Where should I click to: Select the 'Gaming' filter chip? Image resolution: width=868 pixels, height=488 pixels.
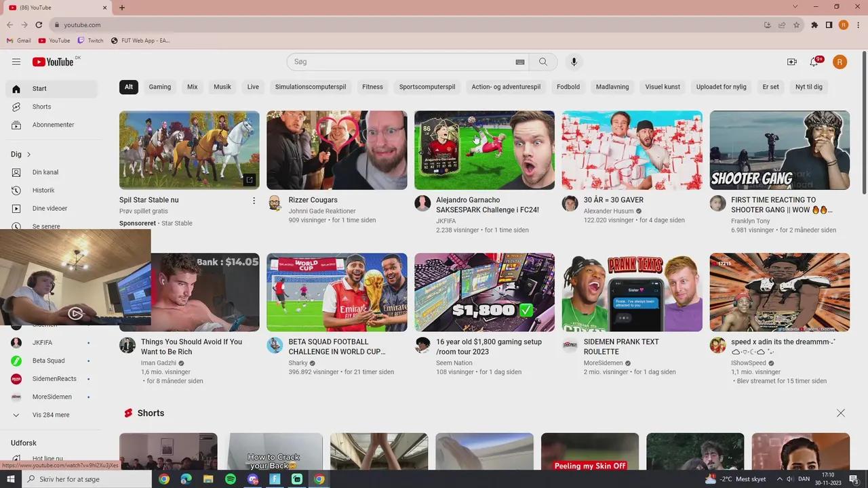(160, 87)
